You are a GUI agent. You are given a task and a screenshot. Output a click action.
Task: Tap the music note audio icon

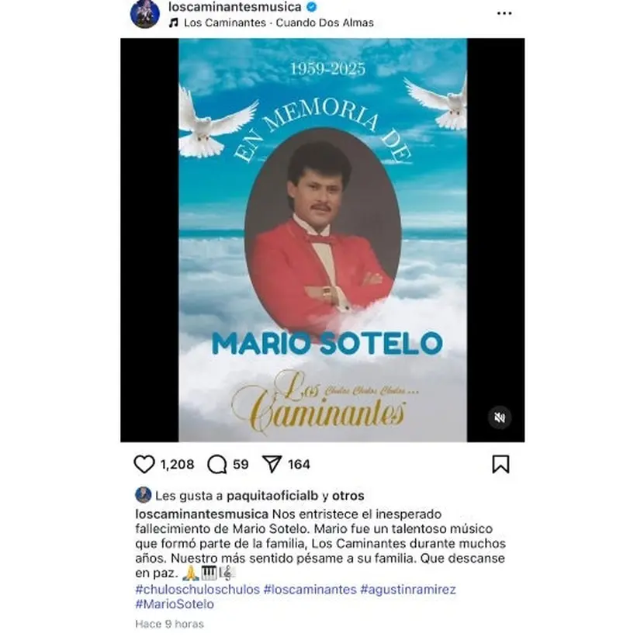[174, 23]
